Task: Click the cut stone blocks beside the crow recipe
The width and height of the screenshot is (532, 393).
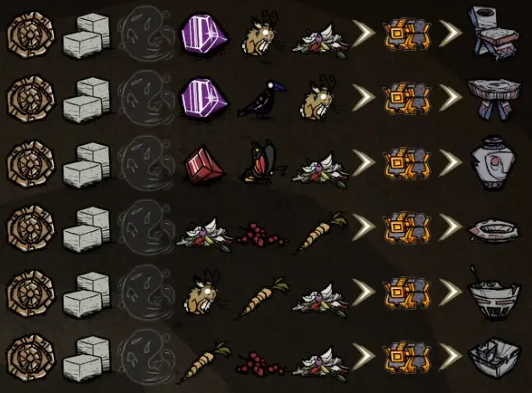Action: click(x=87, y=100)
